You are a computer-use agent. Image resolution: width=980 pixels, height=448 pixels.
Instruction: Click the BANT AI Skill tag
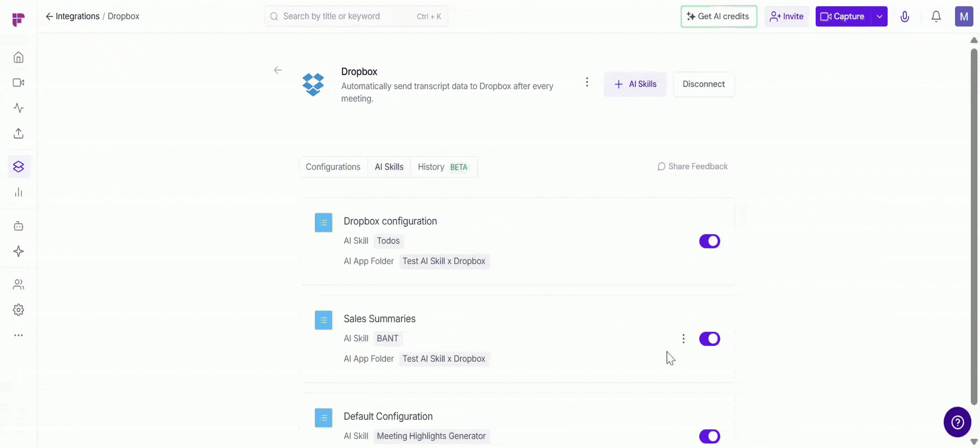(388, 338)
